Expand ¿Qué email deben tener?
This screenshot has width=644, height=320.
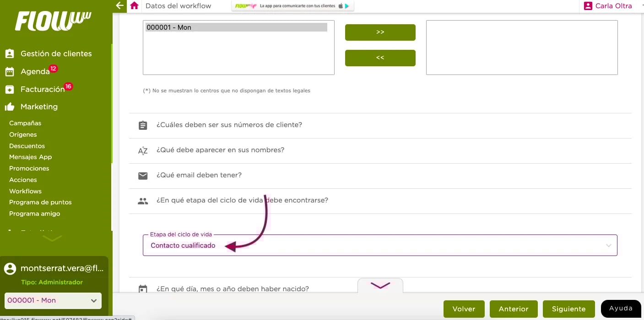point(380,175)
